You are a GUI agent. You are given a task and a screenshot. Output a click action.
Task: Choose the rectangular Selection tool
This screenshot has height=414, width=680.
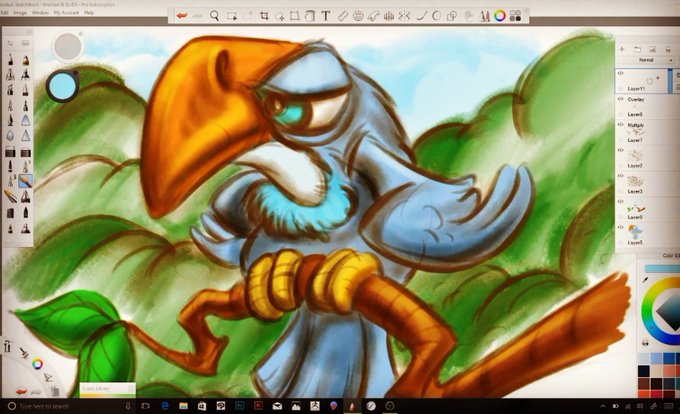[232, 16]
